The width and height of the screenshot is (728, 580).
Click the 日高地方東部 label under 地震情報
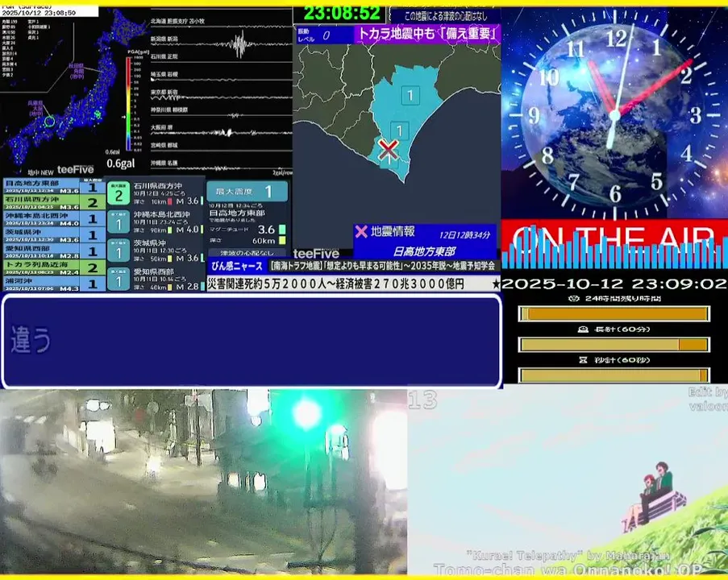(424, 251)
